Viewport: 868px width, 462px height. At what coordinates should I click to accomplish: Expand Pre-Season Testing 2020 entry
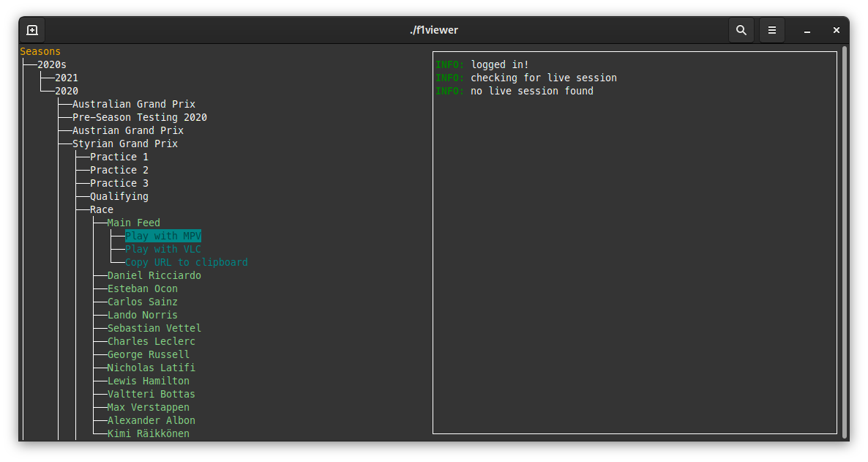140,117
